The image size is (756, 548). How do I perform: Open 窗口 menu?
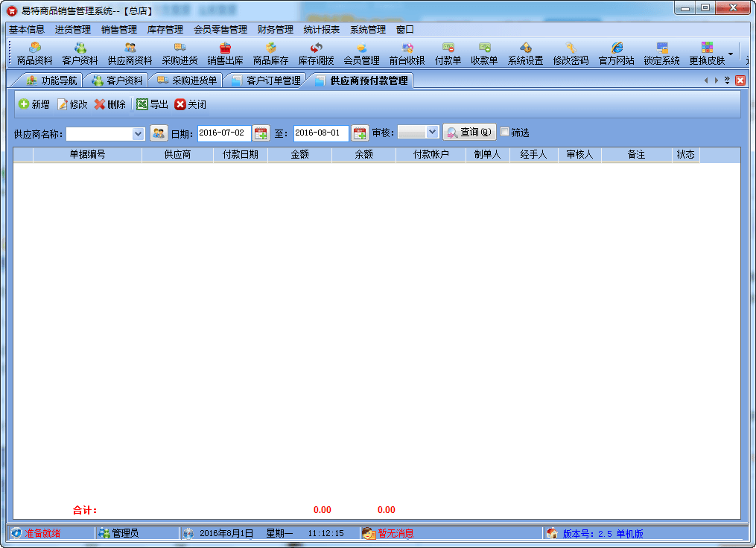pyautogui.click(x=405, y=29)
